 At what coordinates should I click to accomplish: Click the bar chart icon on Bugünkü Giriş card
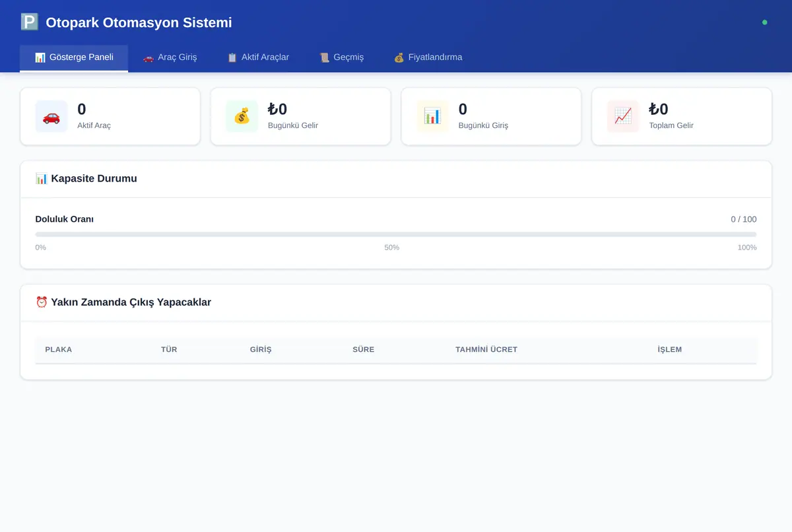432,117
